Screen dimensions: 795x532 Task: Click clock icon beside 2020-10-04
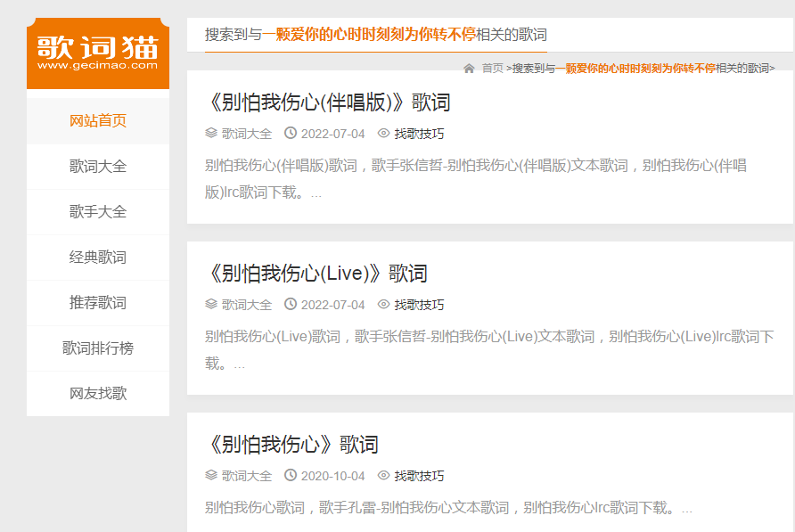click(x=291, y=475)
